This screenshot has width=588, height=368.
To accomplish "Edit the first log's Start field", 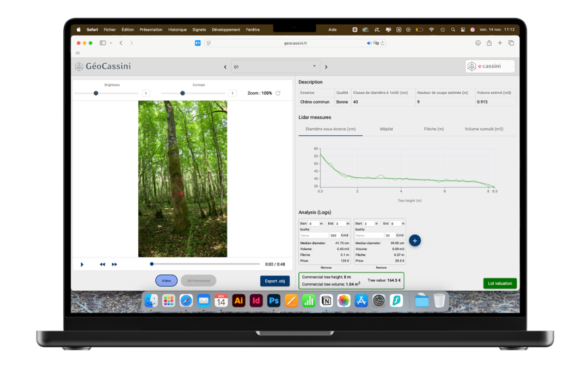I will pyautogui.click(x=314, y=224).
